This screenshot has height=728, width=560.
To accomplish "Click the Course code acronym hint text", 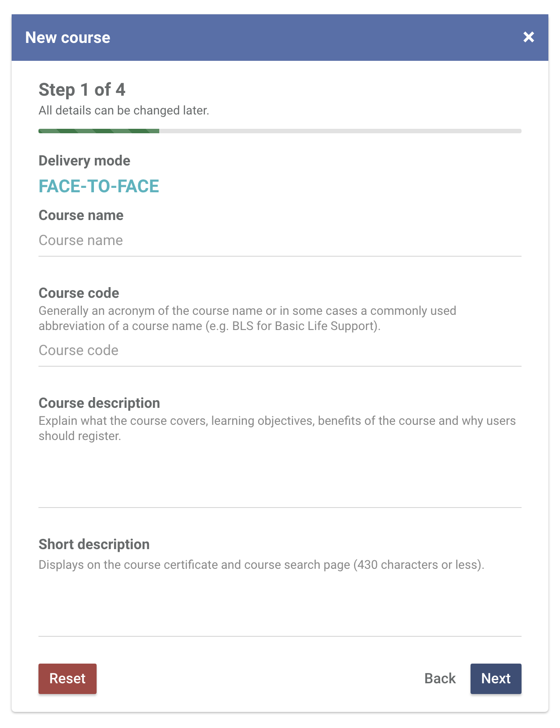I will point(247,318).
